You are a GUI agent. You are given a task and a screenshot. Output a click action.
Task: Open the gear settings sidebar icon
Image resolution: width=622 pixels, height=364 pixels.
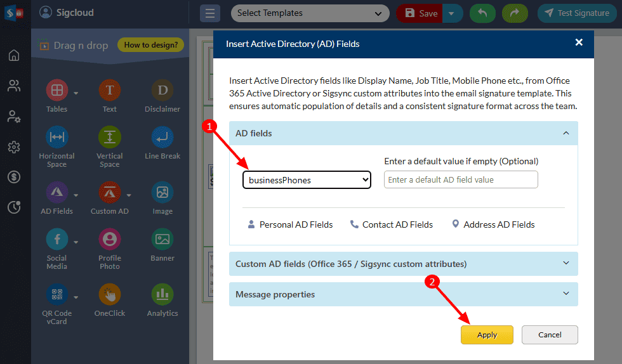[x=14, y=147]
